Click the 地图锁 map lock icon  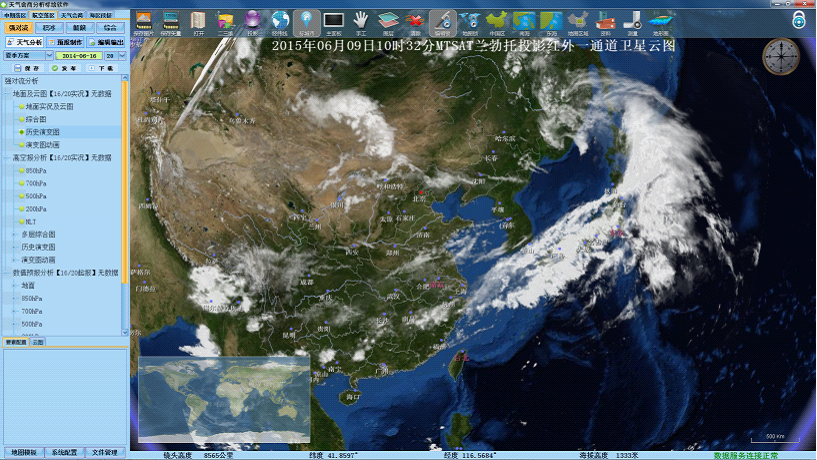pos(470,23)
